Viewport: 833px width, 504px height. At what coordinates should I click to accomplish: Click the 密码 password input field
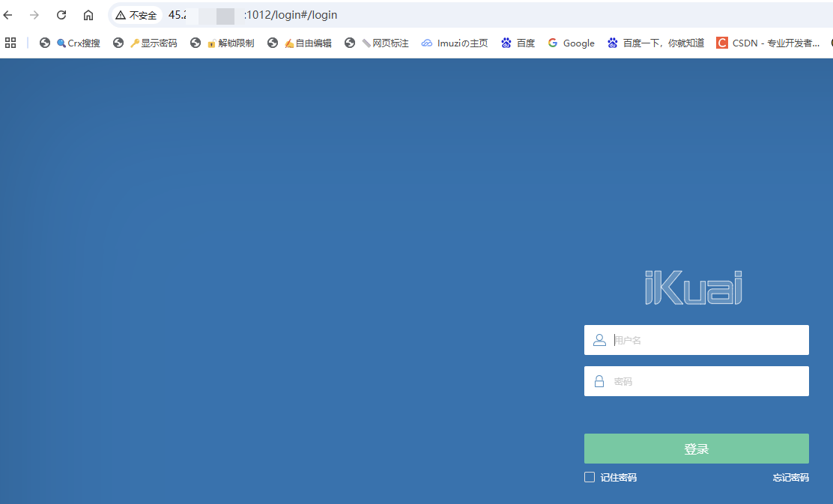point(697,381)
